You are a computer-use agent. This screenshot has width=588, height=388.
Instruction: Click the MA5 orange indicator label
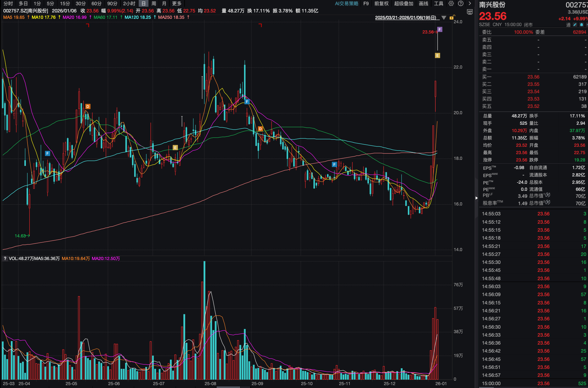click(x=14, y=17)
